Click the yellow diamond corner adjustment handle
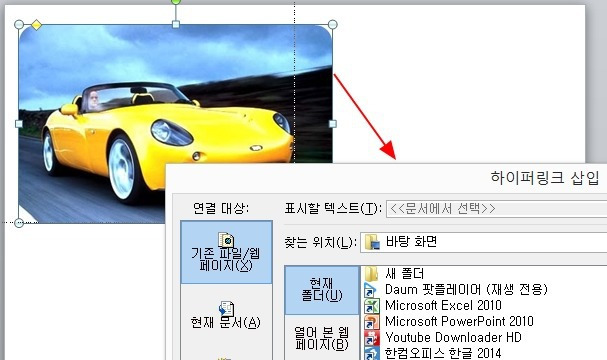Screen dimensions: 607x360 36,25
